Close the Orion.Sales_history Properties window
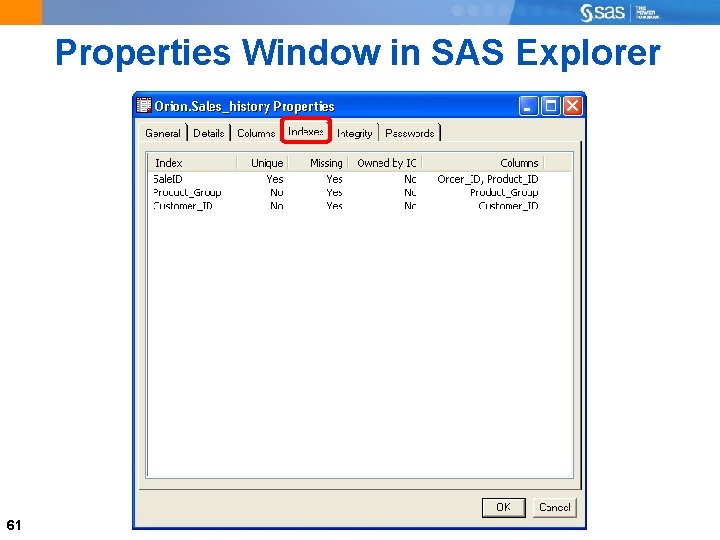Viewport: 720px width, 540px height. [x=573, y=106]
